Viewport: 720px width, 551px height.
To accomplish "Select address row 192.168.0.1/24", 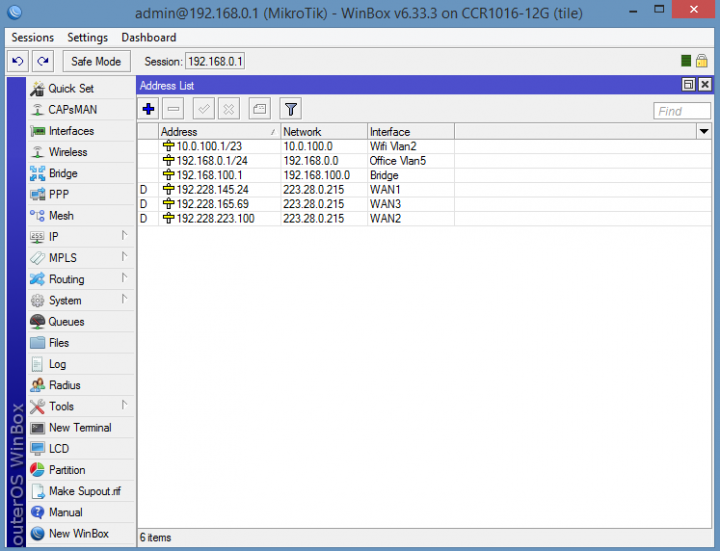I will coord(424,161).
